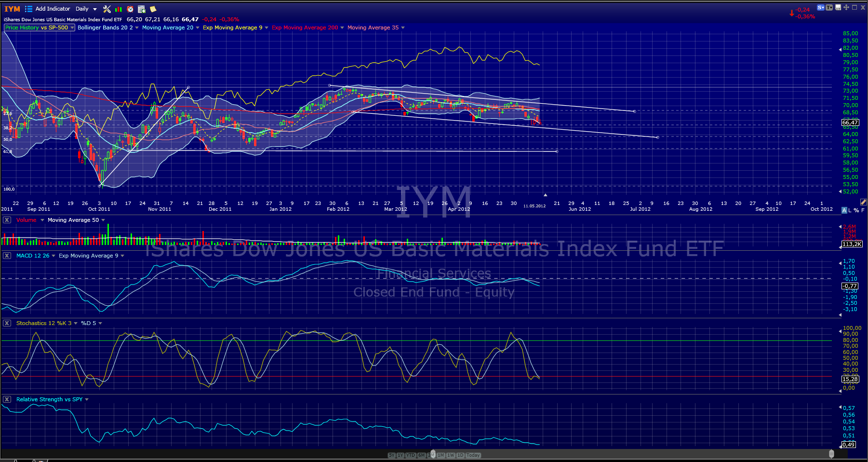
Task: Open the Daily timeframe dropdown
Action: pos(86,9)
